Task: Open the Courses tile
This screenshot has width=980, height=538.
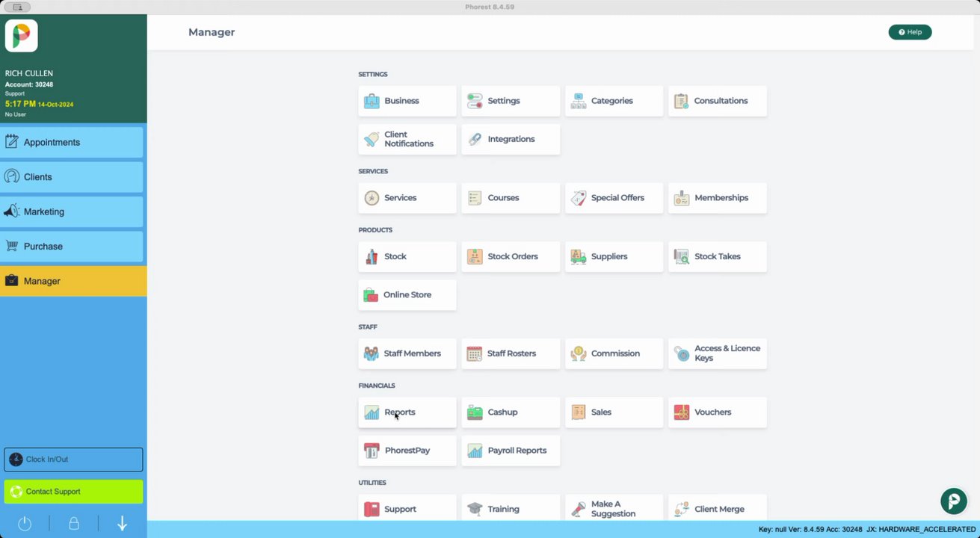Action: click(x=511, y=198)
